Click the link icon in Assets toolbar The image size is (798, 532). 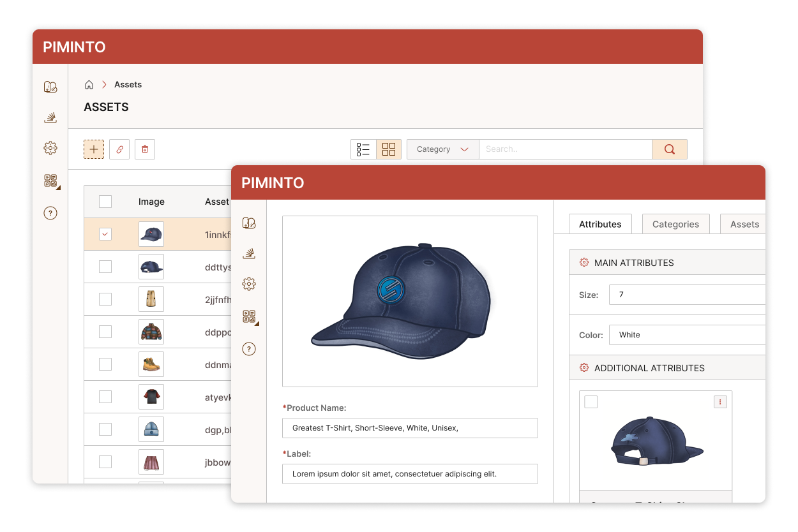(119, 149)
